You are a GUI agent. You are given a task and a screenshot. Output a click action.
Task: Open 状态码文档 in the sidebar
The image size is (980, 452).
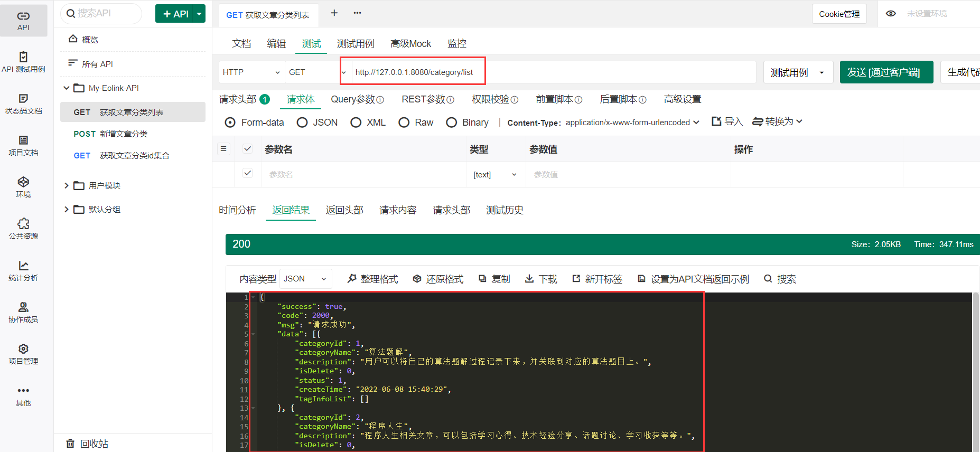coord(23,104)
